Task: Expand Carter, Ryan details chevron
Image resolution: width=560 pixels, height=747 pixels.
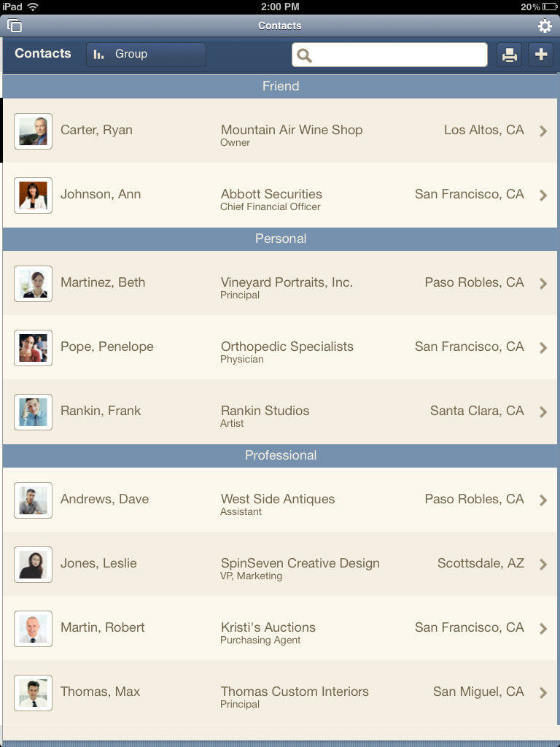Action: 542,131
